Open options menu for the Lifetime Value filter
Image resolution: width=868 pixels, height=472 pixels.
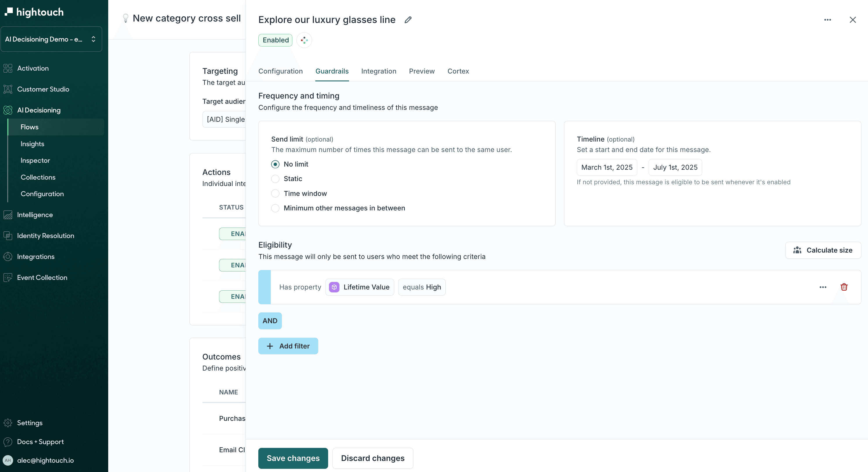(x=823, y=287)
